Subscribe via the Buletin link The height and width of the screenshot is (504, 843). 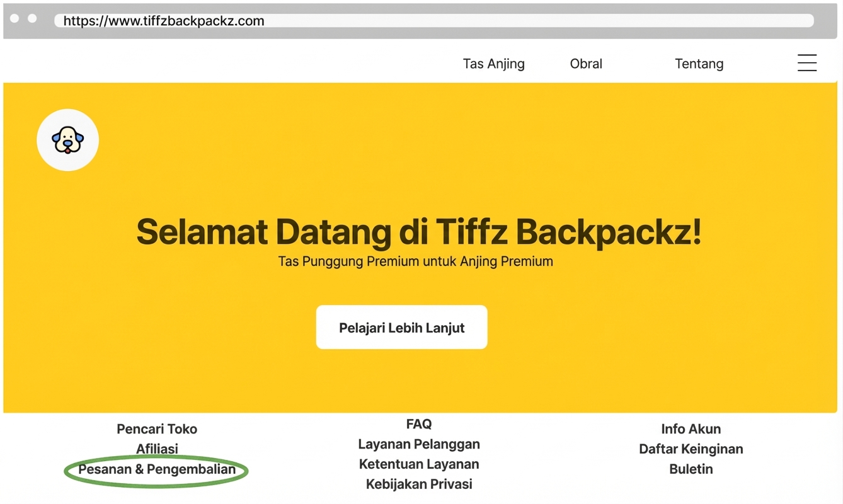(x=691, y=469)
